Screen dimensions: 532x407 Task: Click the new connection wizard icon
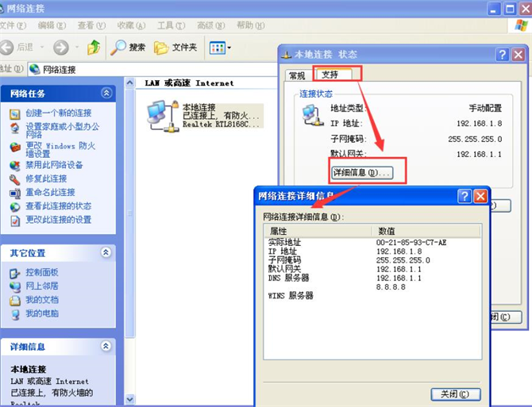click(x=14, y=114)
